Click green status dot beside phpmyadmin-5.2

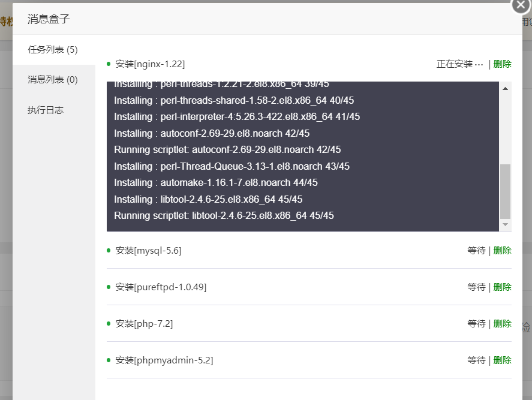[x=109, y=360]
